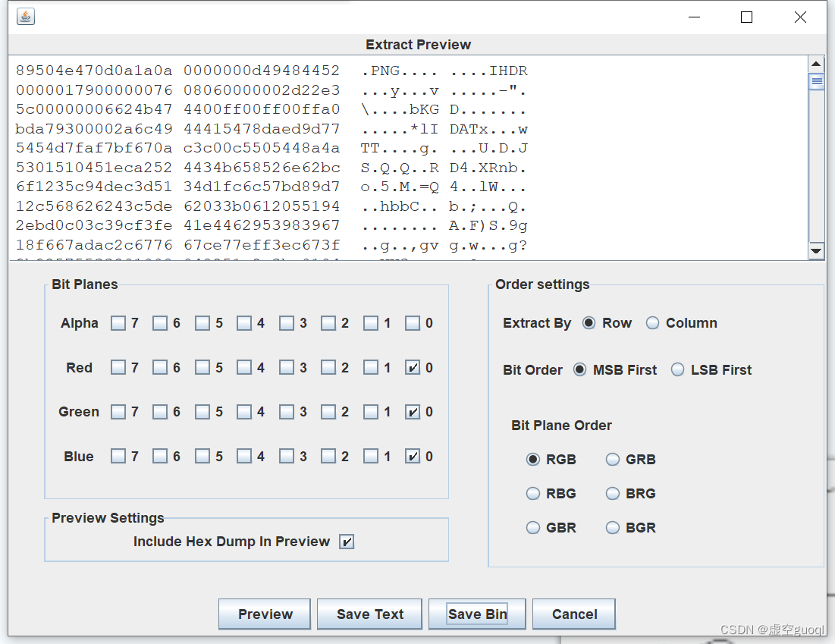Image resolution: width=835 pixels, height=644 pixels.
Task: Uncheck Green bit plane 0
Action: (413, 411)
